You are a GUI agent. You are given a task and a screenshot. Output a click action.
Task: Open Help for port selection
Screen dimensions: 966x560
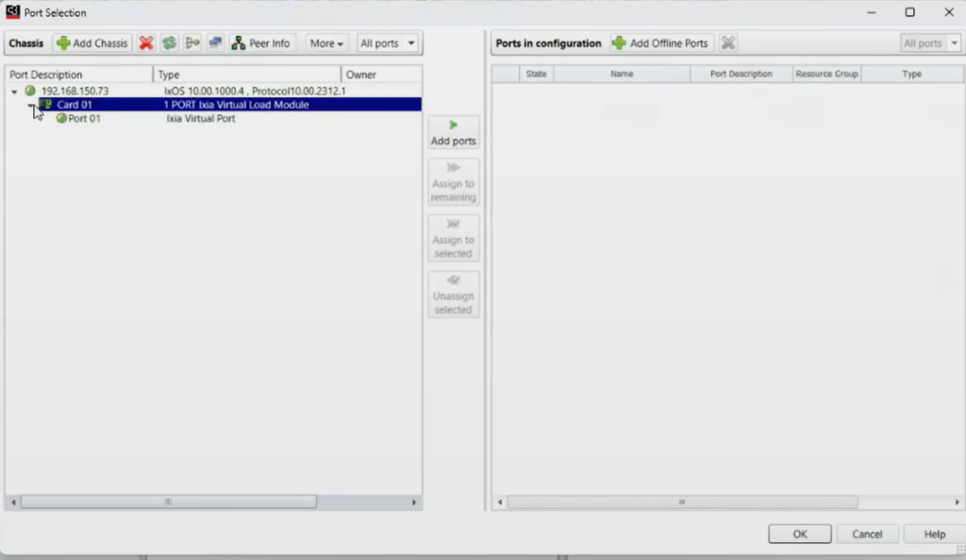[934, 534]
